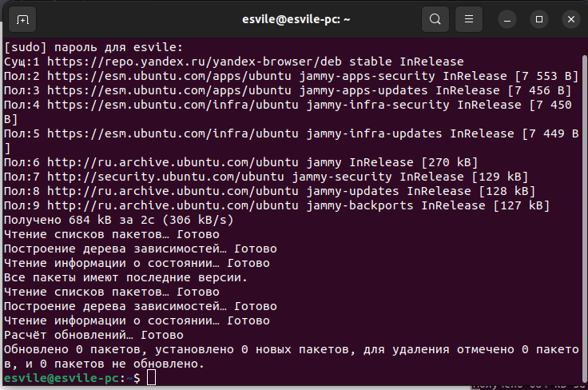
Task: Click the size value '[7 553 B]'
Action: (546, 76)
